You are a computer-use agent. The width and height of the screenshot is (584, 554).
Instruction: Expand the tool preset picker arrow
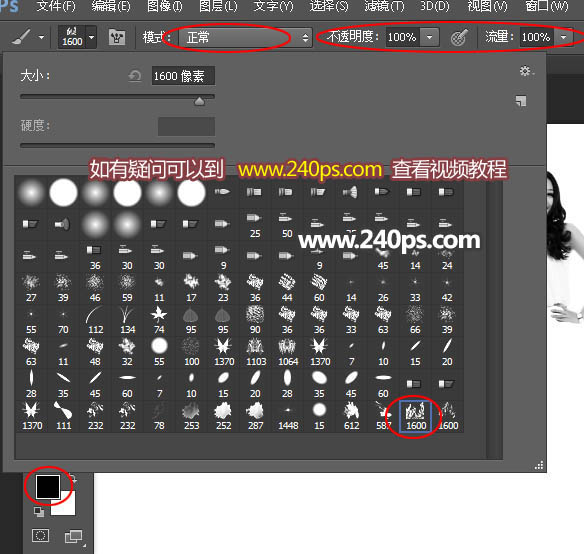click(41, 37)
